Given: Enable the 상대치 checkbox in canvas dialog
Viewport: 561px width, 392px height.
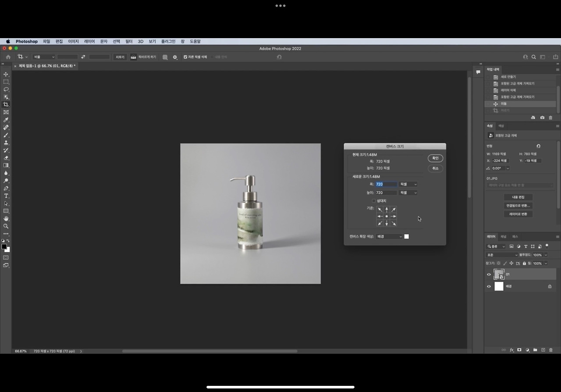Looking at the screenshot, I should tap(373, 201).
